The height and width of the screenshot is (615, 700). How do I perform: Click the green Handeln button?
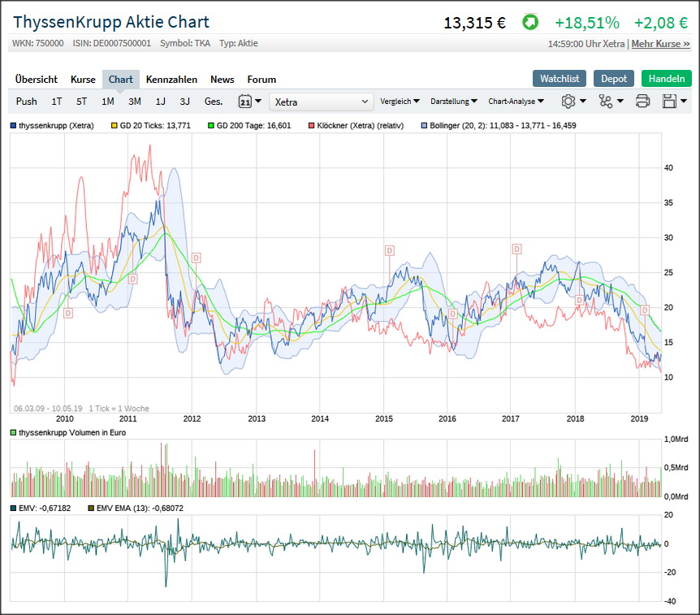click(x=666, y=79)
